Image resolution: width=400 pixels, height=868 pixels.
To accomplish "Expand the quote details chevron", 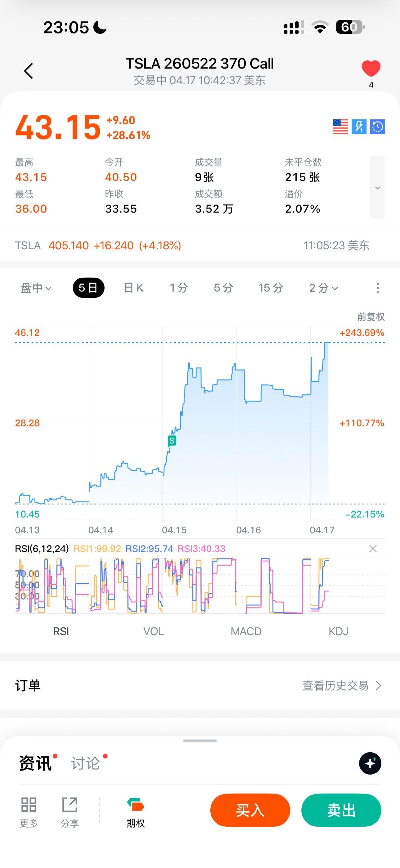I will coord(377,187).
